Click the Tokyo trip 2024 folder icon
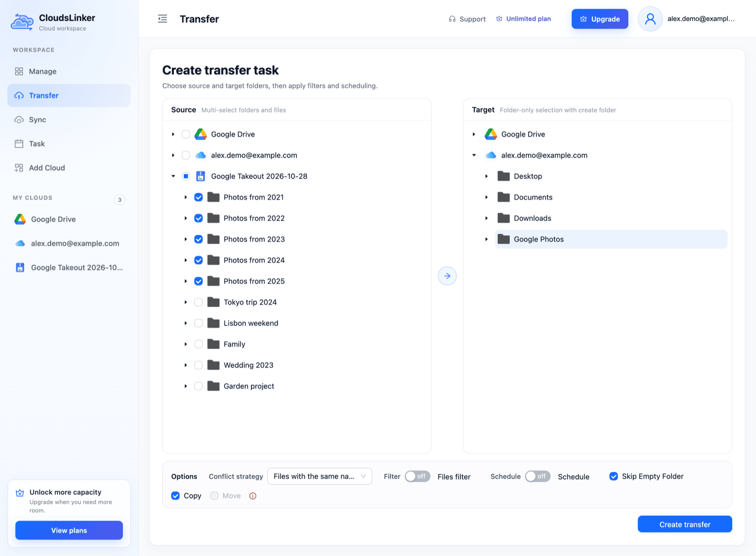Screen dimensions: 756x556 point(214,302)
